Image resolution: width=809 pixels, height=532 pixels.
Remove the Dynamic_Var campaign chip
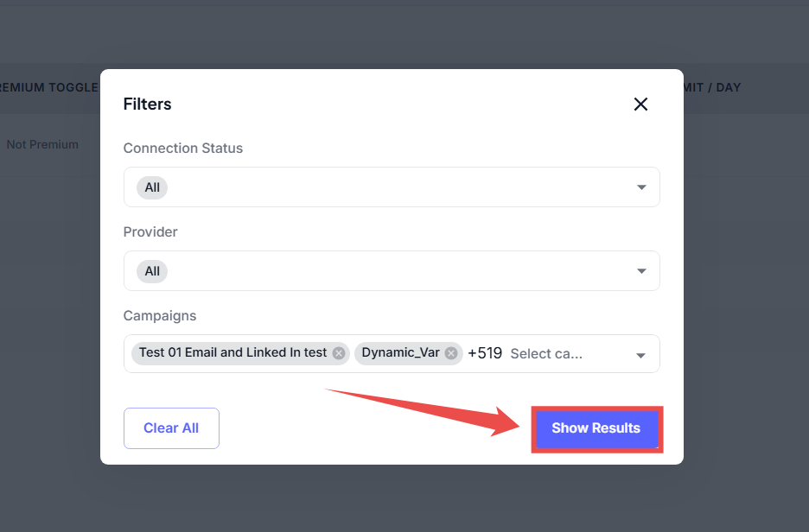pyautogui.click(x=451, y=353)
